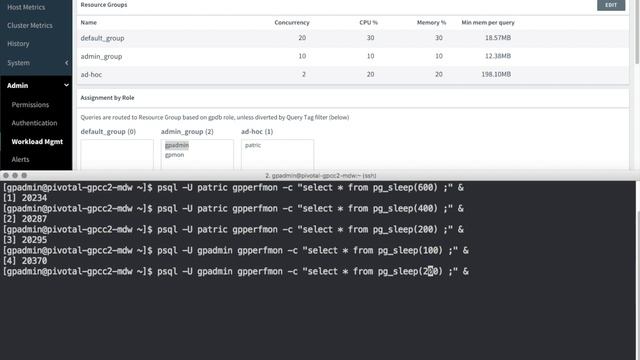The image size is (640, 360).
Task: Click the Resource Groups heading
Action: 104,5
